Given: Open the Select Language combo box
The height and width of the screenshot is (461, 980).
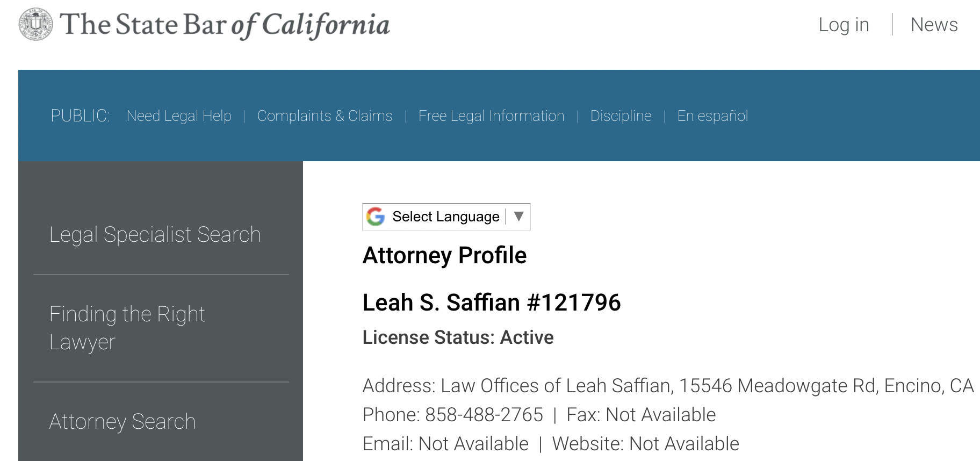Looking at the screenshot, I should [x=446, y=217].
